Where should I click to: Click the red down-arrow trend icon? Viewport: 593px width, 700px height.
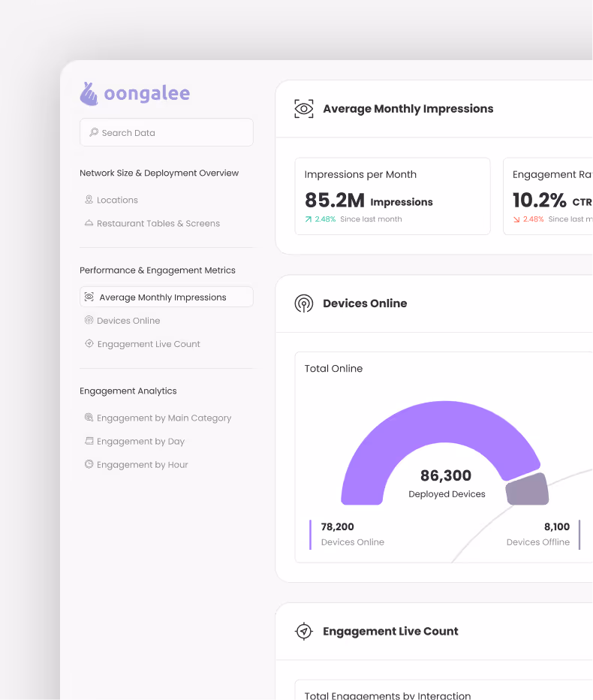(x=516, y=219)
